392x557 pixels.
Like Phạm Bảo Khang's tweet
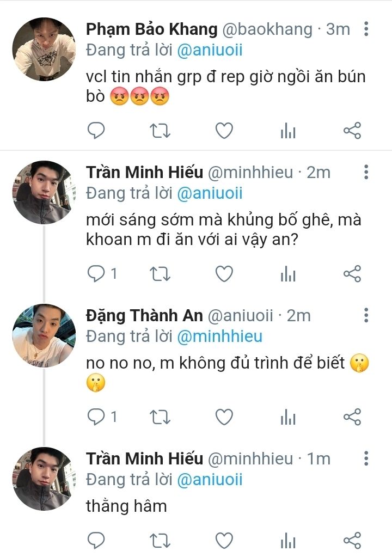pos(224,131)
